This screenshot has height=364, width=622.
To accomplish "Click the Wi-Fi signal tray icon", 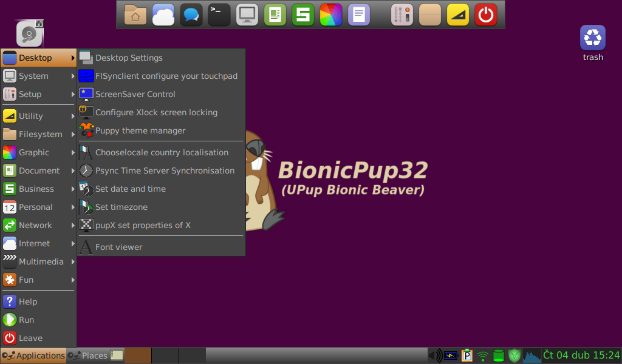I will pyautogui.click(x=482, y=356).
